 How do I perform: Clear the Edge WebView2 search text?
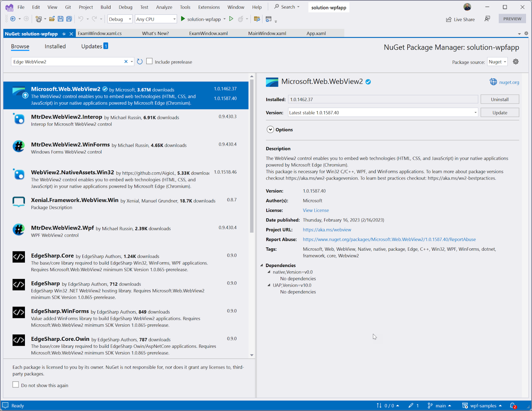(x=126, y=62)
